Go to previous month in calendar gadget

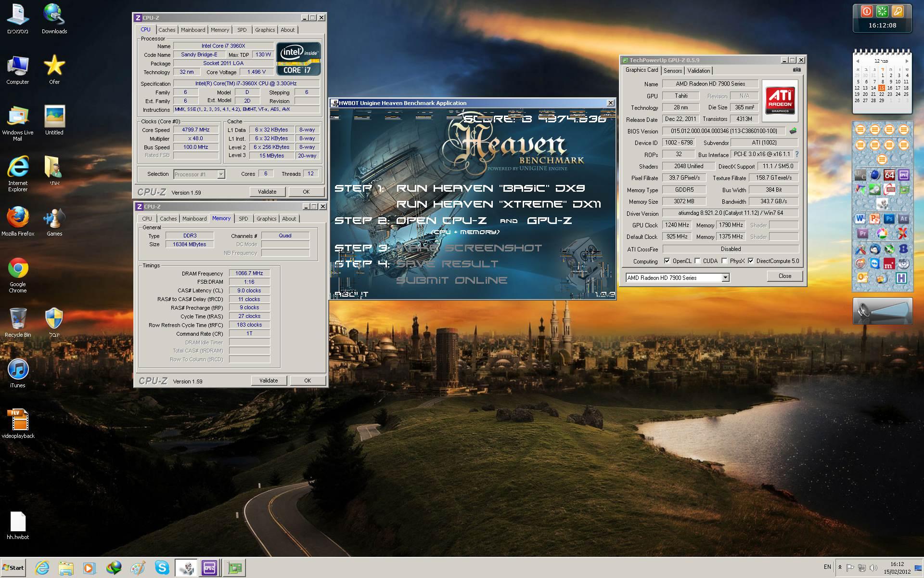858,61
